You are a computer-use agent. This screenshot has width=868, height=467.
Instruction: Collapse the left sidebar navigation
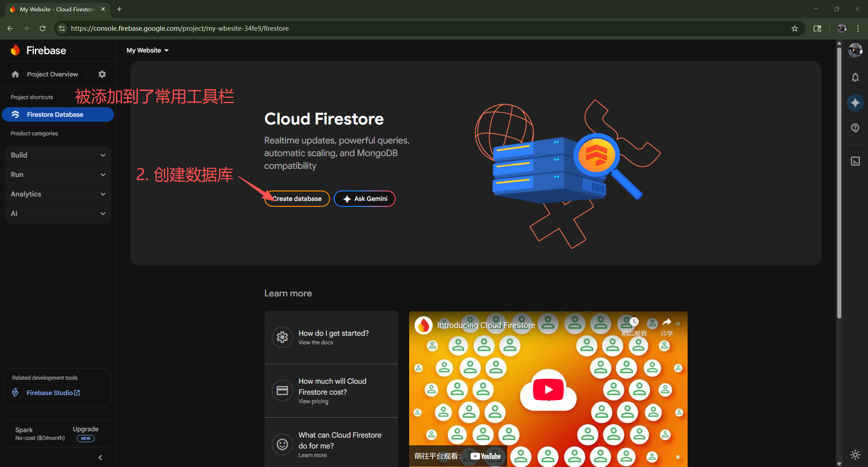pos(100,457)
